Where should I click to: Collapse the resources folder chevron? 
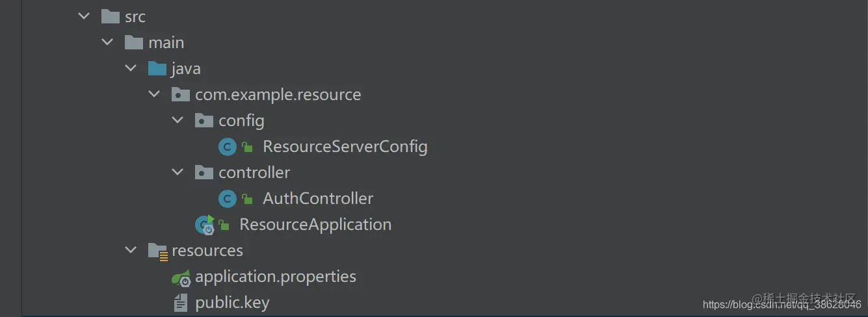pos(131,250)
